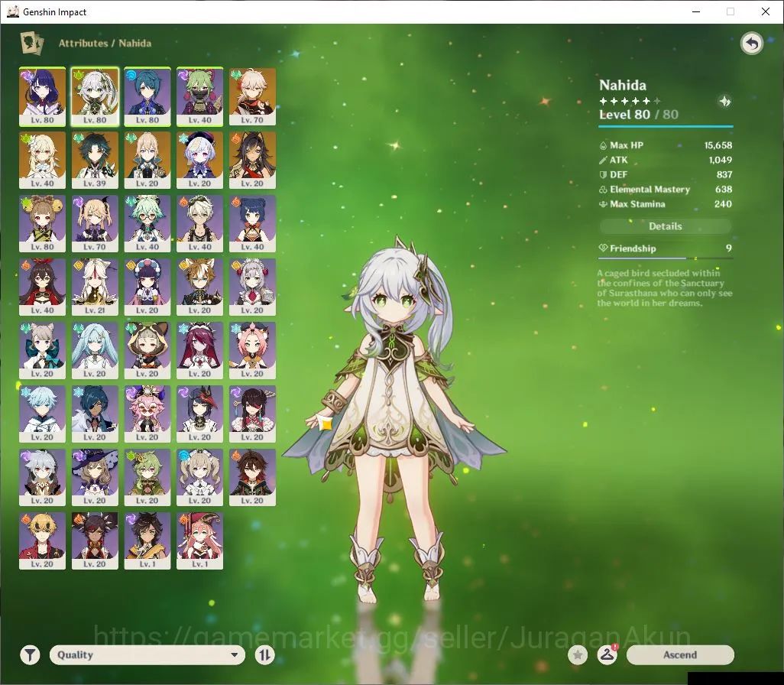Toggle the ascending/descending sort order
The image size is (784, 685).
pyautogui.click(x=264, y=654)
